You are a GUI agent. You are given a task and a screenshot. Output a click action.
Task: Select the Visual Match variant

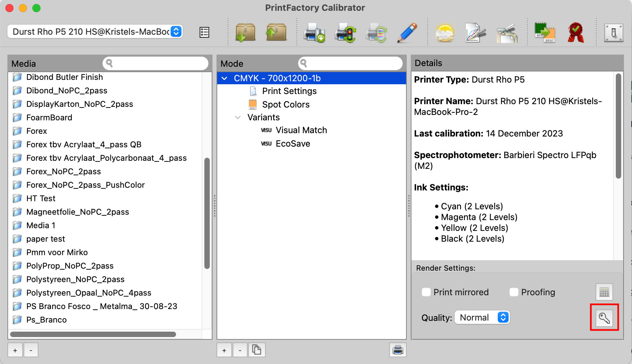click(x=301, y=130)
